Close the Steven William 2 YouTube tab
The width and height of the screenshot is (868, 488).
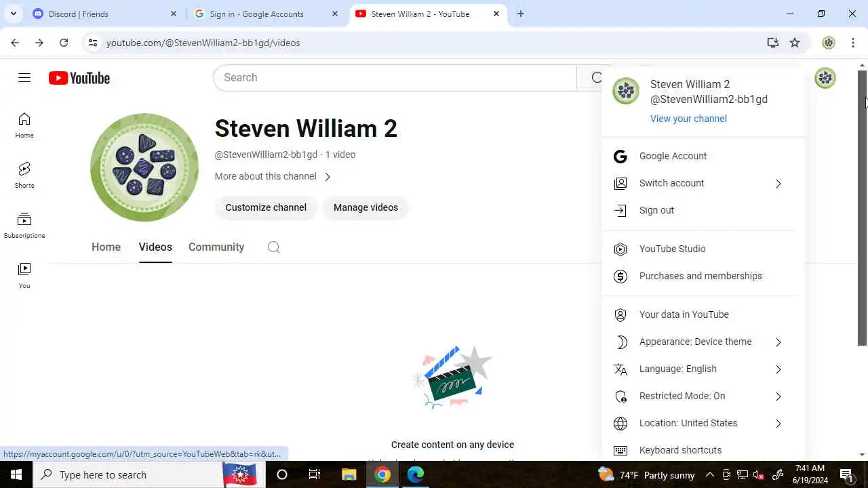click(496, 14)
